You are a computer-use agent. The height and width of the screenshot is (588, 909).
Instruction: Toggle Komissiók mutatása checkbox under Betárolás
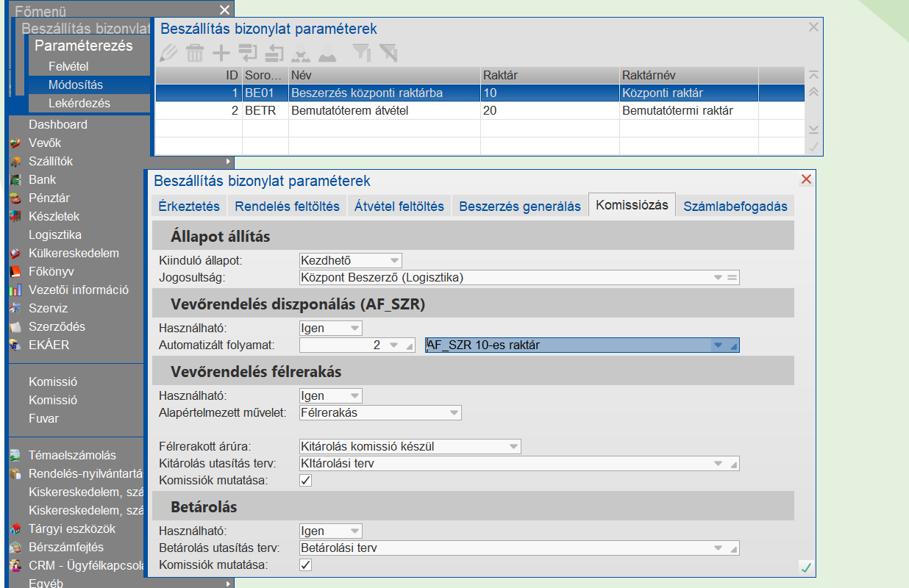[x=306, y=565]
